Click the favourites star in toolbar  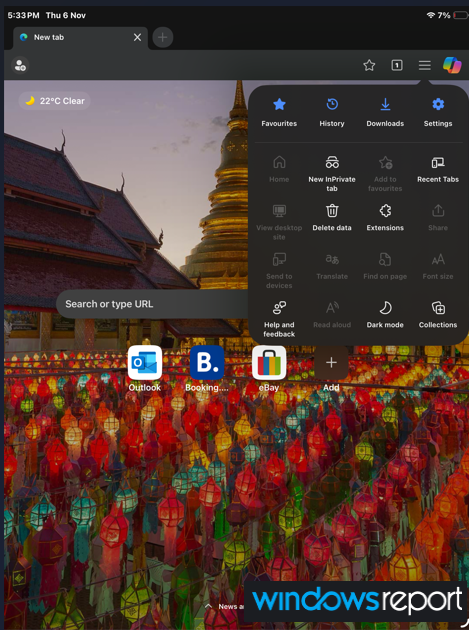[x=369, y=65]
